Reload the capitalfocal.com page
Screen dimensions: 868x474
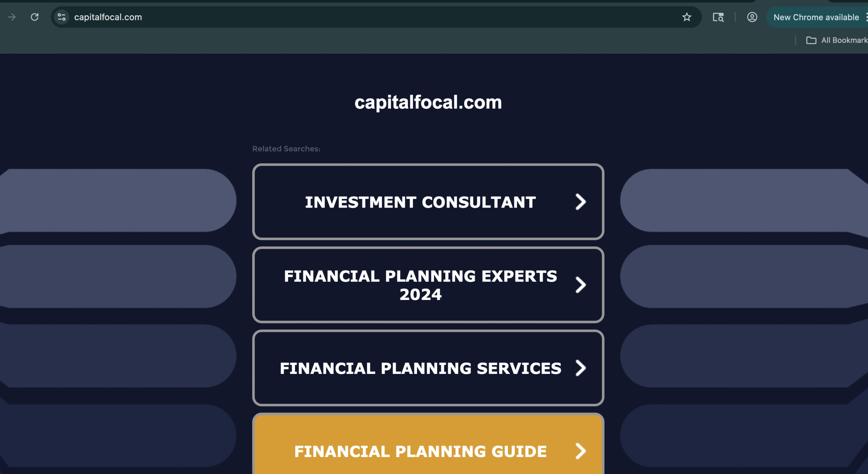point(35,17)
